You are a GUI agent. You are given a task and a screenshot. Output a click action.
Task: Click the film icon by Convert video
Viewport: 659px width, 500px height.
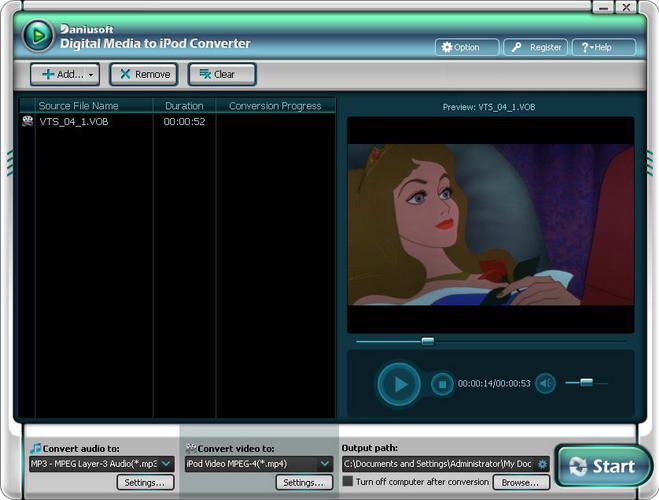(191, 448)
